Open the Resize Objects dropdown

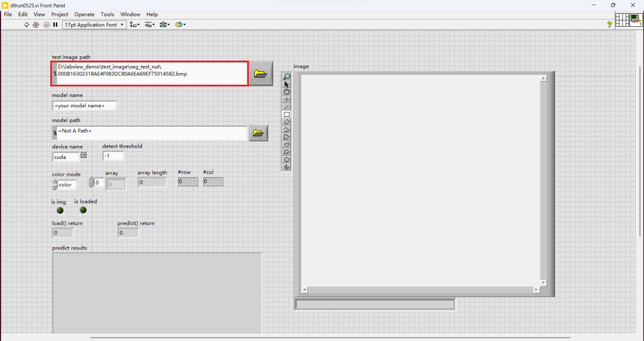[165, 25]
